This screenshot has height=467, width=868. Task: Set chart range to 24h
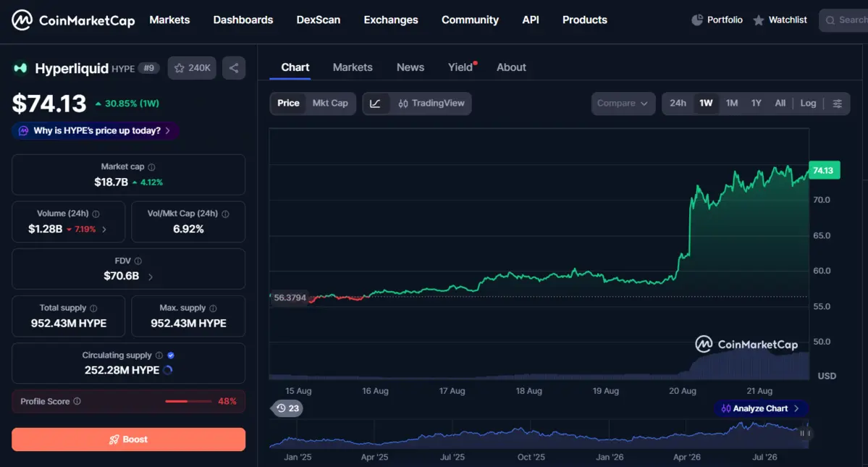pyautogui.click(x=678, y=104)
